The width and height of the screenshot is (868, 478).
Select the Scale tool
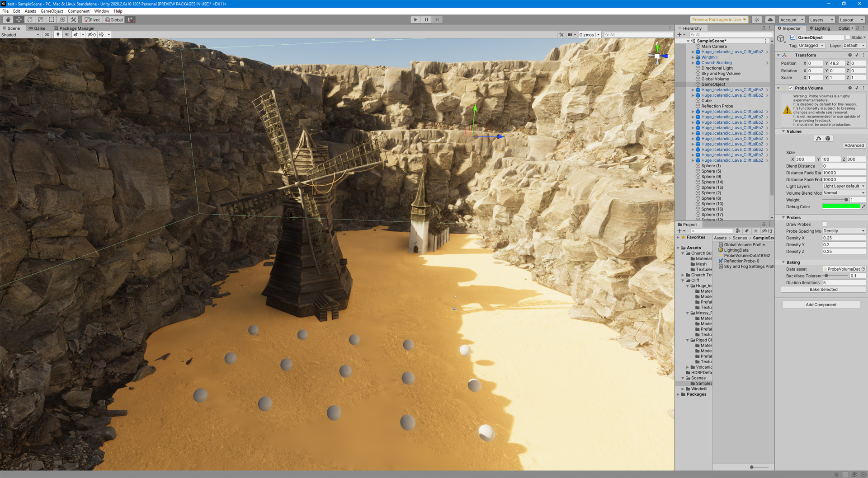click(x=41, y=19)
